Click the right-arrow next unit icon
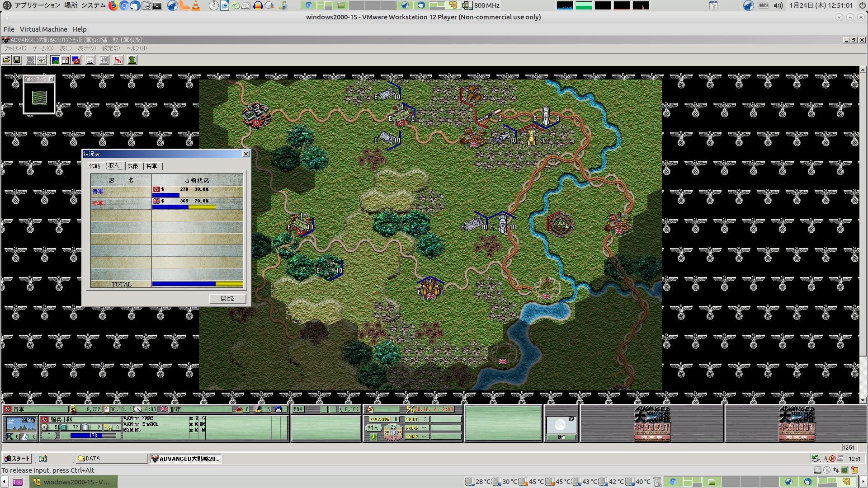Screen dimensions: 868x488 [x=30, y=60]
